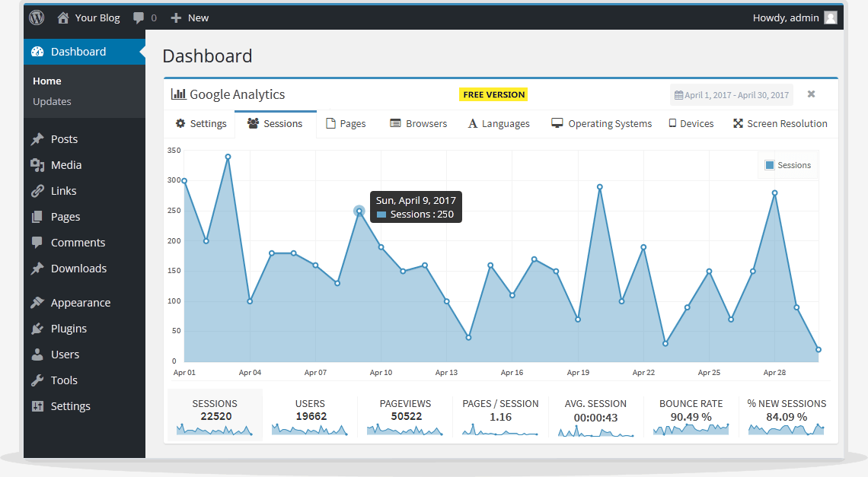
Task: Switch to the Browsers tab
Action: tap(419, 123)
